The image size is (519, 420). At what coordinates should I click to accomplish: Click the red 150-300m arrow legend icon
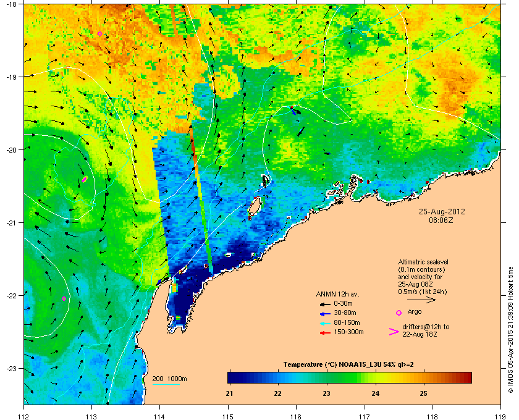tap(325, 333)
